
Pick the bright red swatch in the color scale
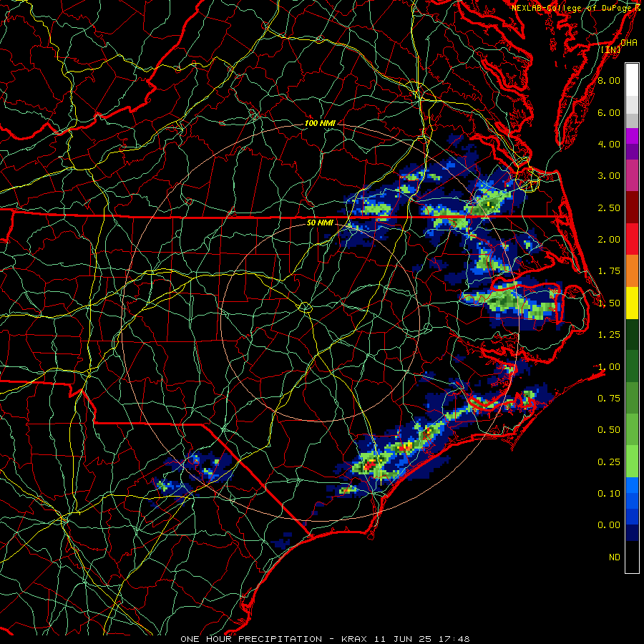click(632, 239)
